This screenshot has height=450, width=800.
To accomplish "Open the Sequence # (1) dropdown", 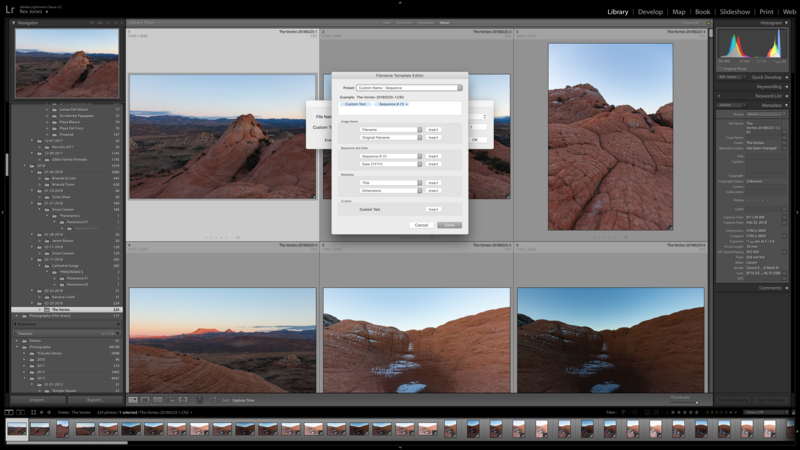I will point(391,156).
